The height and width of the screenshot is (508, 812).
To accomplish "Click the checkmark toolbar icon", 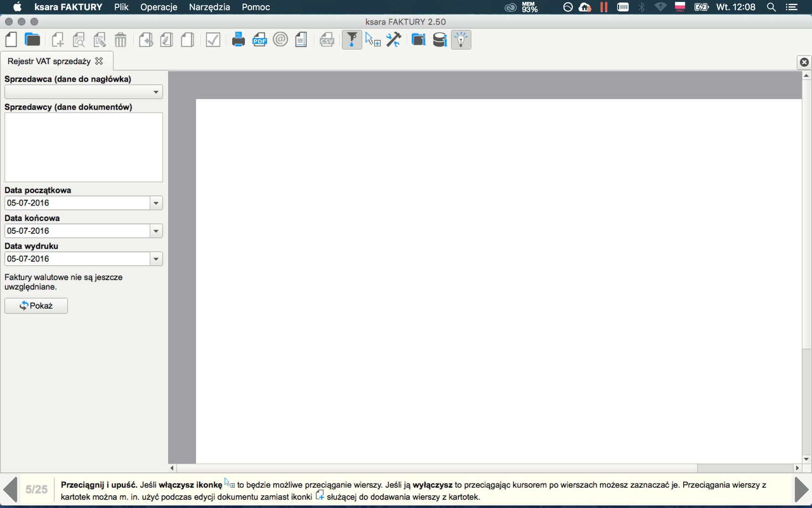I will (x=213, y=40).
